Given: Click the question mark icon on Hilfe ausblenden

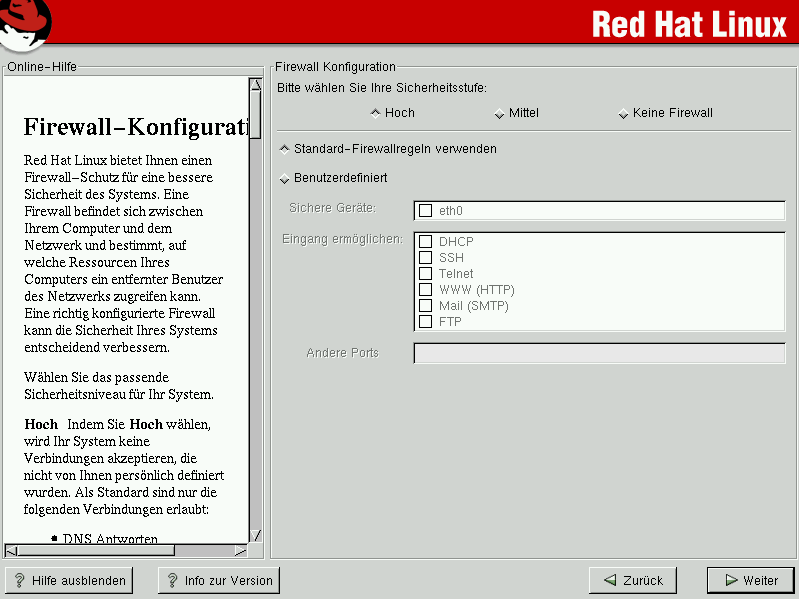Looking at the screenshot, I should 20,580.
